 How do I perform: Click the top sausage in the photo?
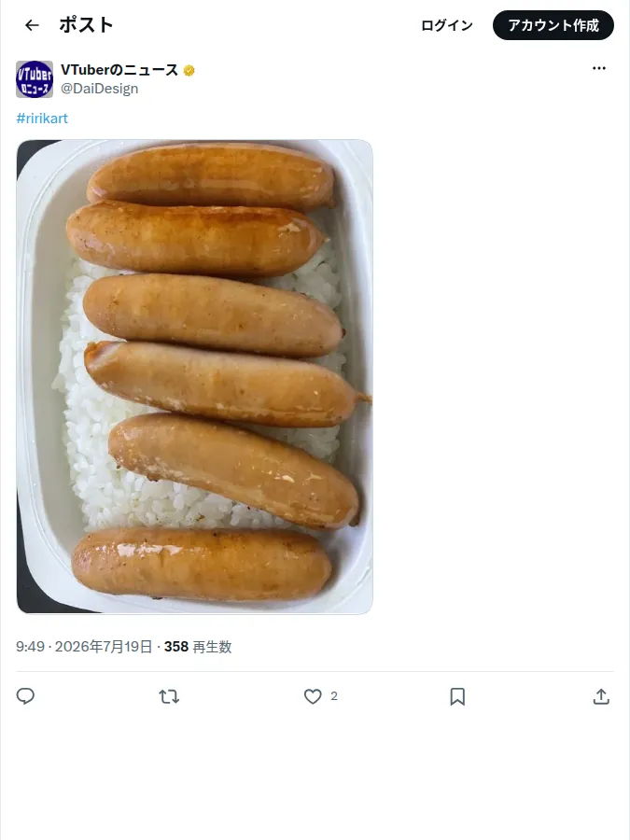click(212, 175)
